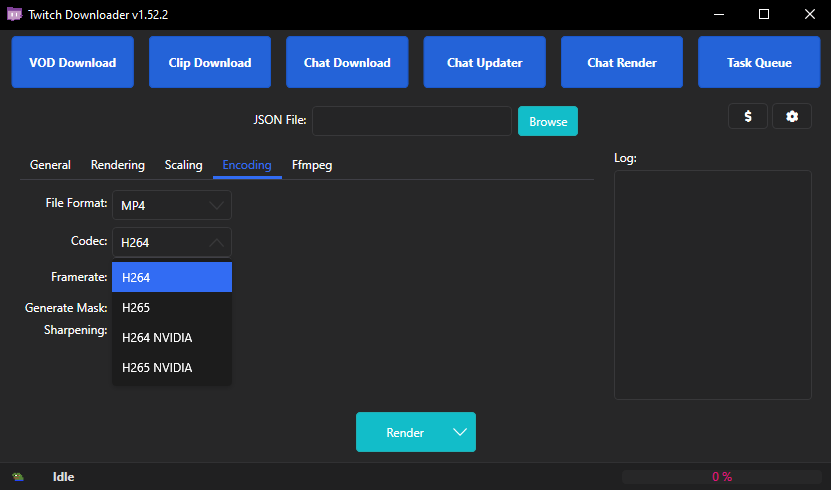
Task: Open the Chat Render page
Action: [x=622, y=62]
